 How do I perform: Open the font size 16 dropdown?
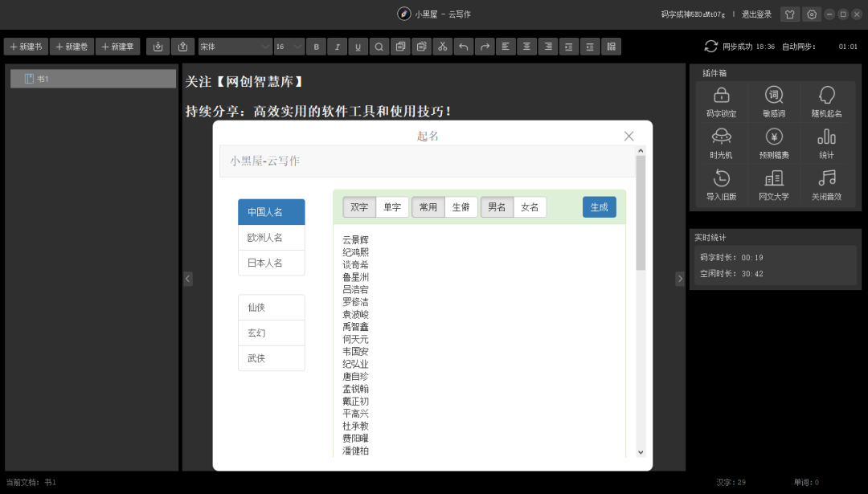tap(289, 47)
